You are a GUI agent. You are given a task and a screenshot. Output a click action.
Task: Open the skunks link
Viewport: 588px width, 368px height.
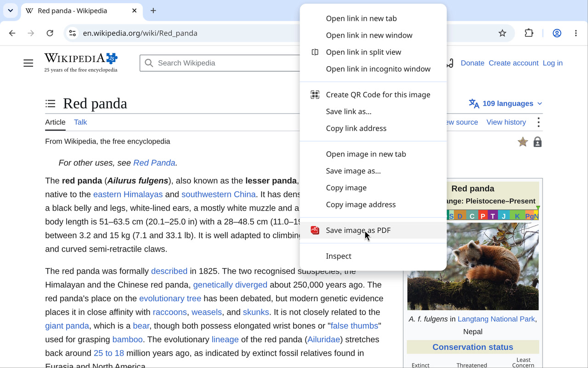click(x=256, y=312)
